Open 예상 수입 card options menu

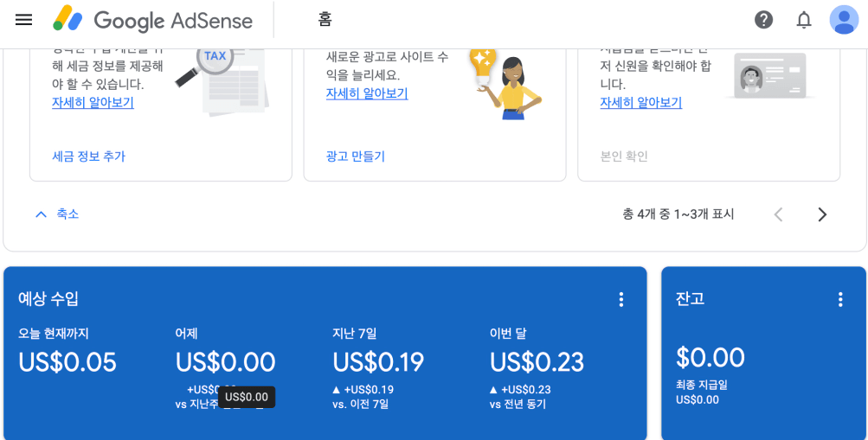(x=621, y=300)
